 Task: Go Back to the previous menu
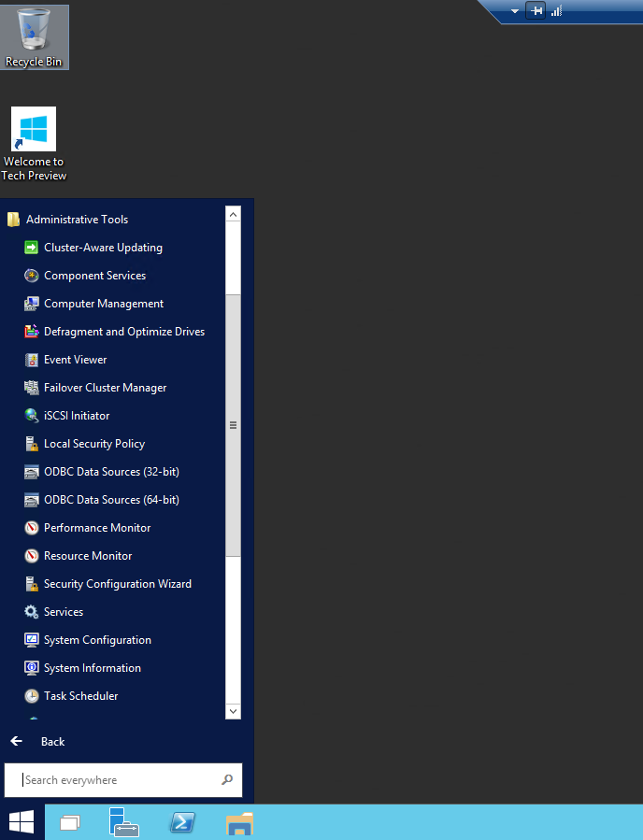(52, 742)
